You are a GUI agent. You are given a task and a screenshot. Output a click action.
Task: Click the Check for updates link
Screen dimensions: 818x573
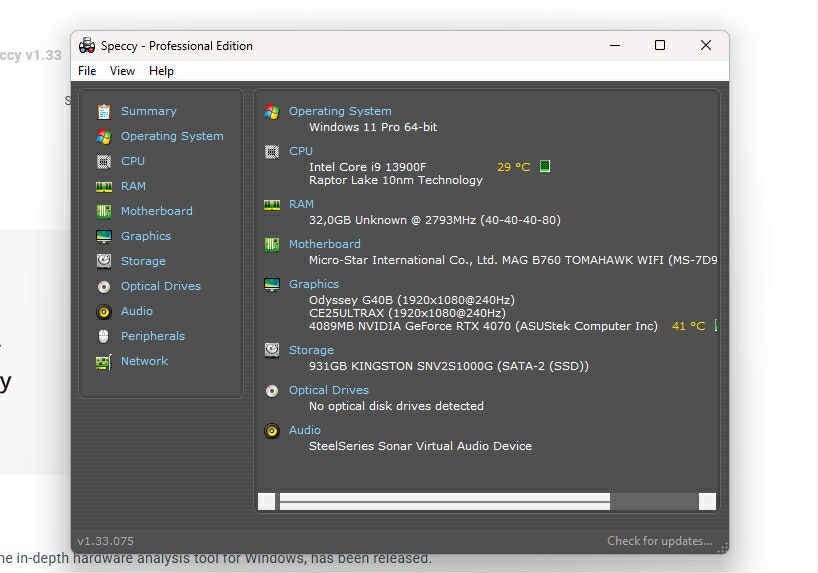pyautogui.click(x=659, y=541)
